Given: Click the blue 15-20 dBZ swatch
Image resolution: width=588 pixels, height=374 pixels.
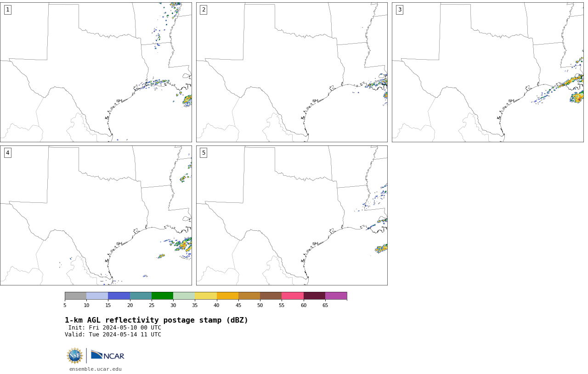Looking at the screenshot, I should 119,296.
